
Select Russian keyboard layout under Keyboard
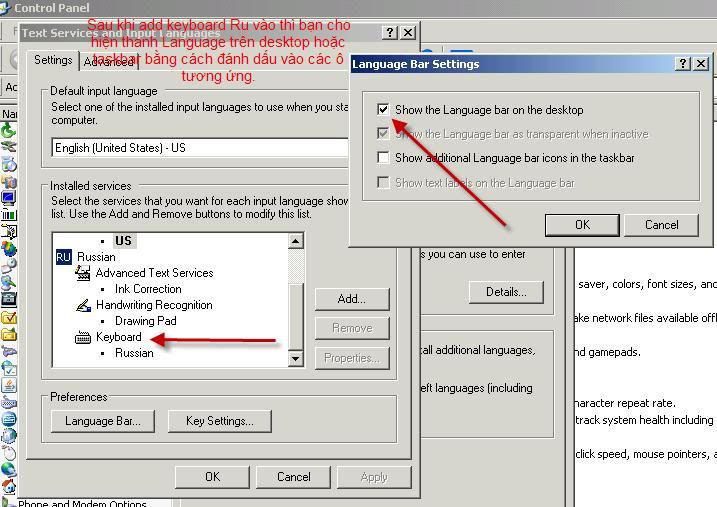(x=134, y=353)
